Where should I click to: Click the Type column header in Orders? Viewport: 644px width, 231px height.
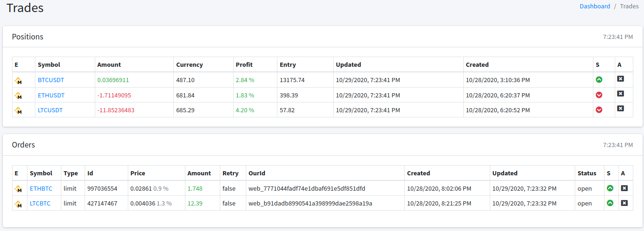(71, 173)
